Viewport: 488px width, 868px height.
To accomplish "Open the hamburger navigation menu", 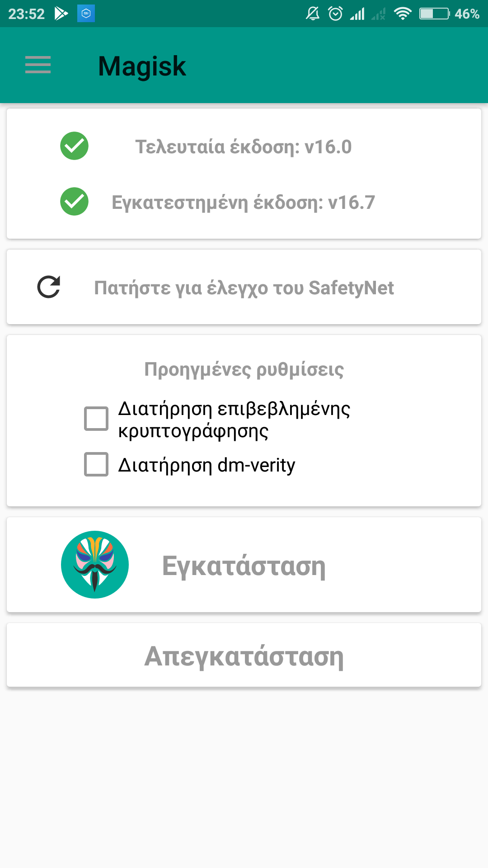I will point(38,65).
